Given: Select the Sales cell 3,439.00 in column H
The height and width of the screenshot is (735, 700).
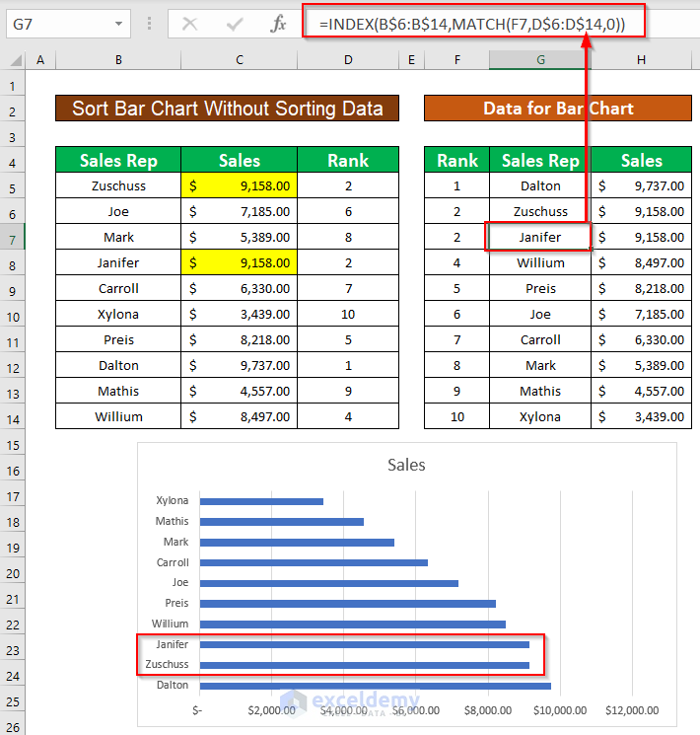Looking at the screenshot, I should pos(642,416).
